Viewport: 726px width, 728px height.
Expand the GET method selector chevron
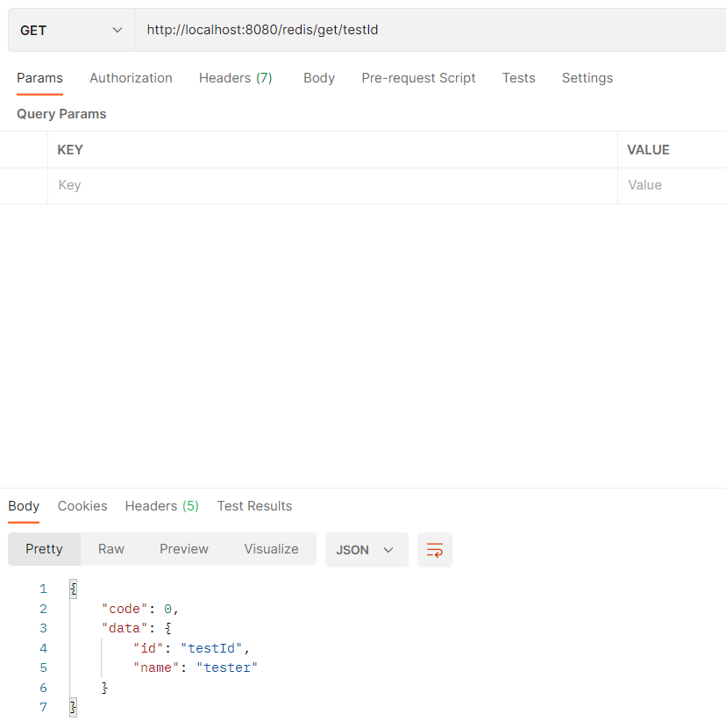click(117, 29)
